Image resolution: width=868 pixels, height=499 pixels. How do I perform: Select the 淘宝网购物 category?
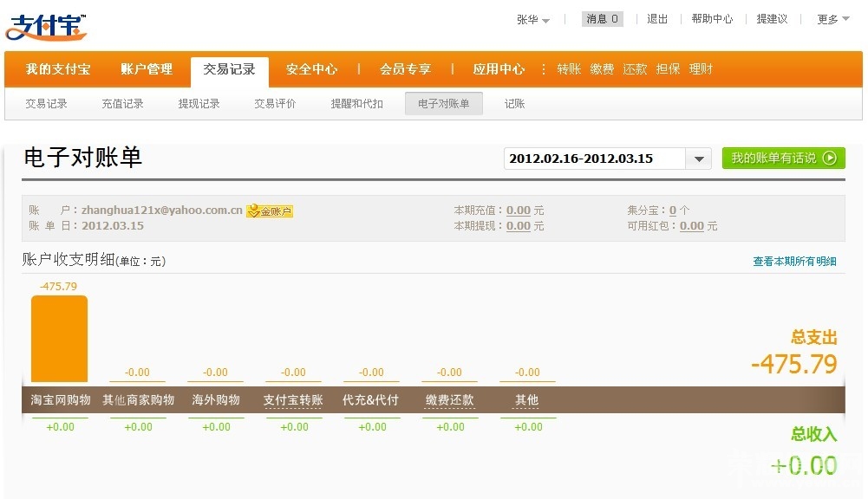click(x=61, y=399)
